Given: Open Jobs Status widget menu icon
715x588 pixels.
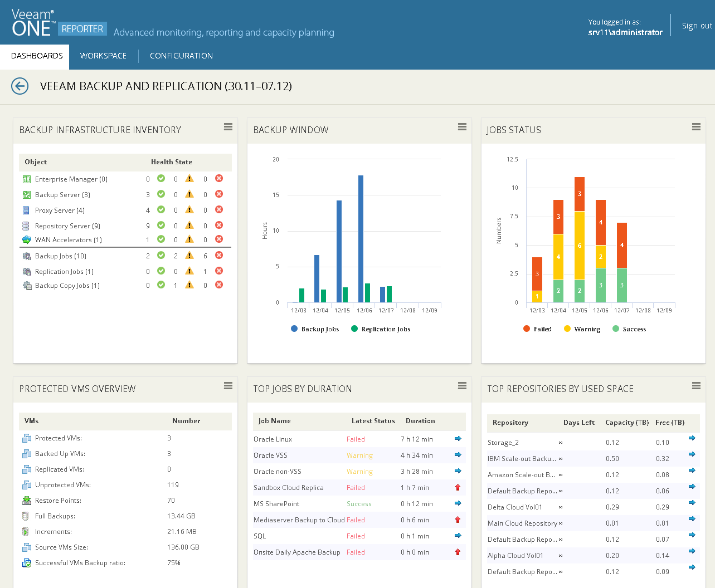Looking at the screenshot, I should (x=696, y=127).
